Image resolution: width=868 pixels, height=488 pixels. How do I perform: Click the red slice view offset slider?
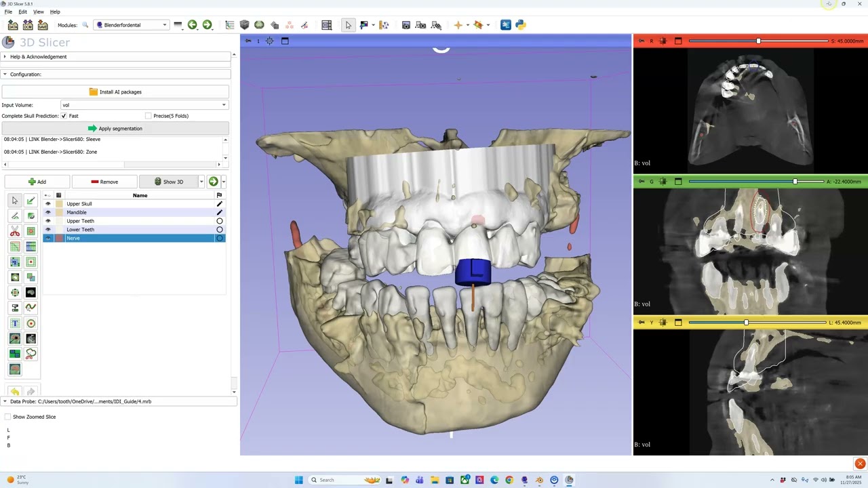coord(759,41)
